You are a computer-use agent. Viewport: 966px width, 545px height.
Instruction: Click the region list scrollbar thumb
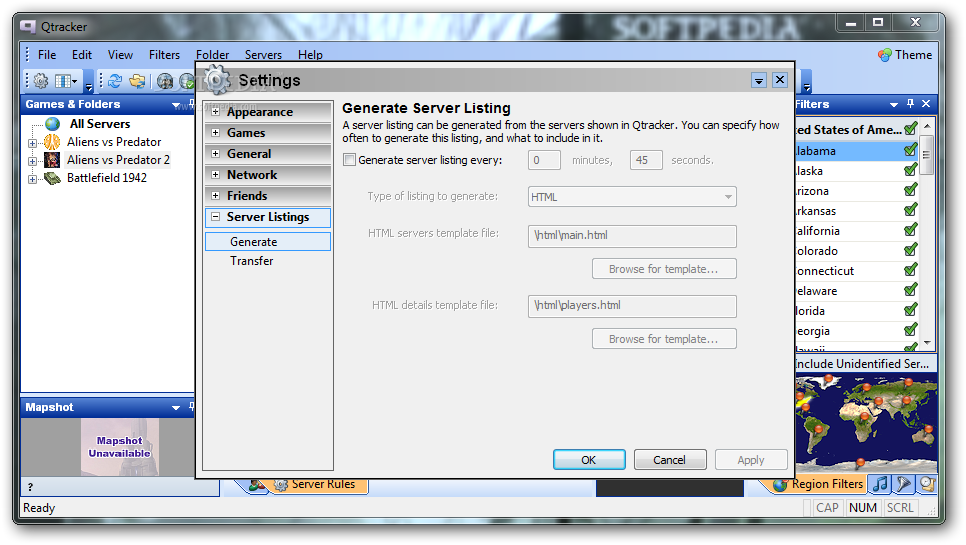(927, 154)
